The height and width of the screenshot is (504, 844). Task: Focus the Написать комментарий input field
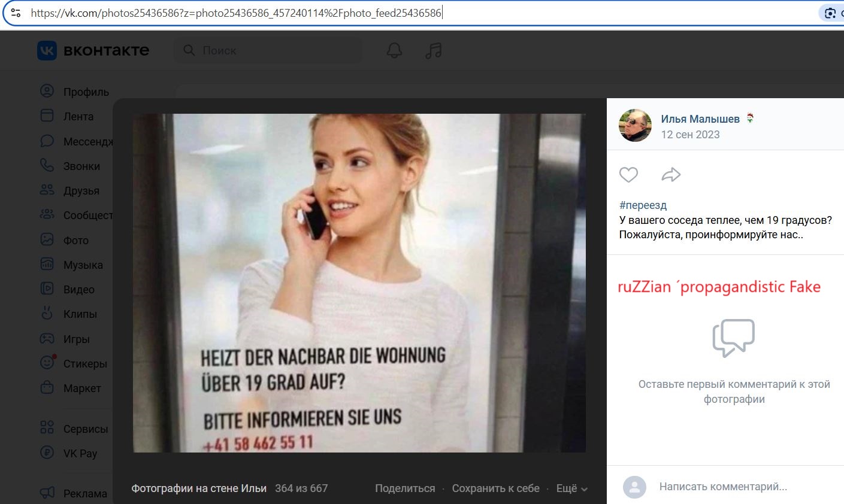click(x=722, y=487)
